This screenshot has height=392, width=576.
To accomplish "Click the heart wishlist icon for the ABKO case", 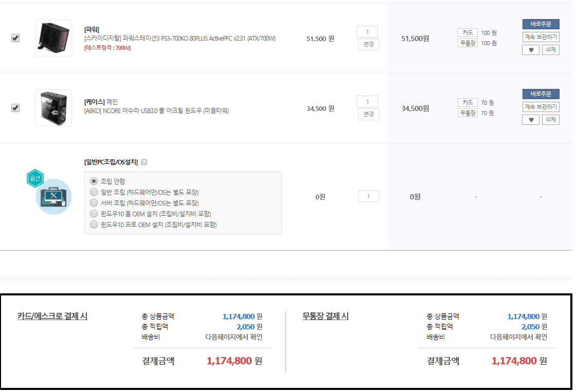I will [x=531, y=120].
